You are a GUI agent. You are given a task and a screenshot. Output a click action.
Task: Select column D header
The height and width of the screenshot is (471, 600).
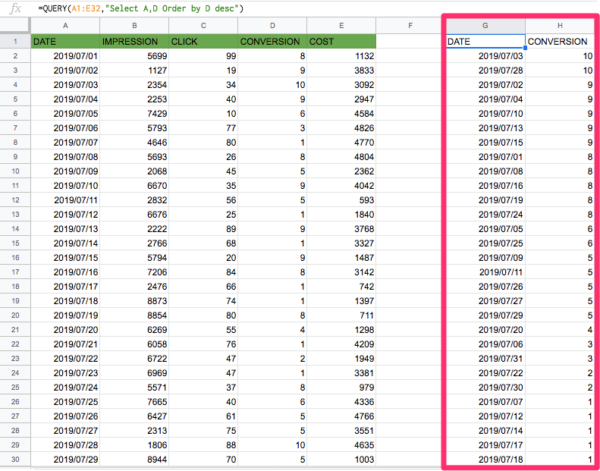point(272,26)
